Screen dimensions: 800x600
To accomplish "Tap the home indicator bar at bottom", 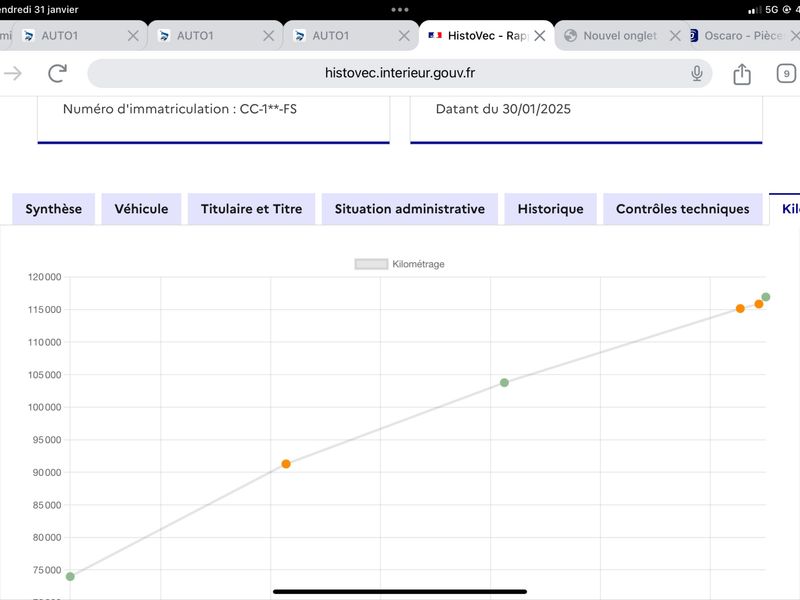I will 399,592.
